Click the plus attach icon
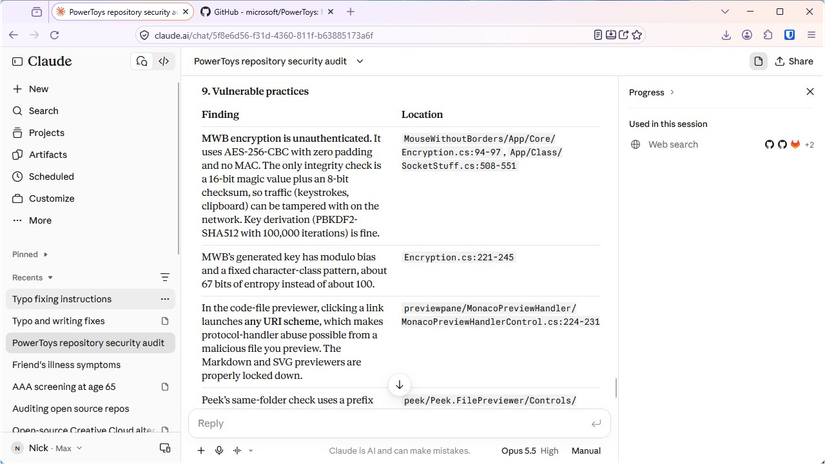 (201, 451)
